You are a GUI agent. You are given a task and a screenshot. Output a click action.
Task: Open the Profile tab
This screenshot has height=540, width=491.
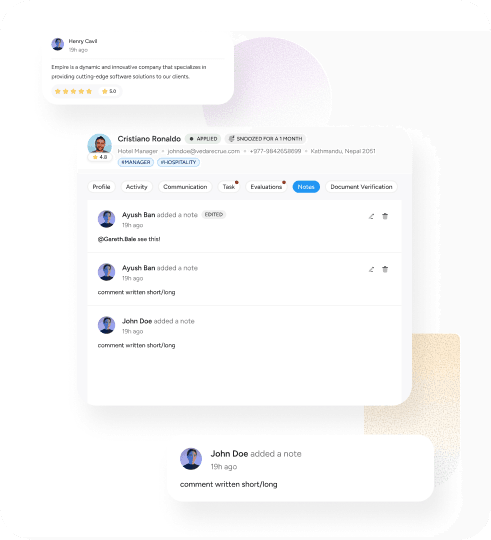[101, 187]
